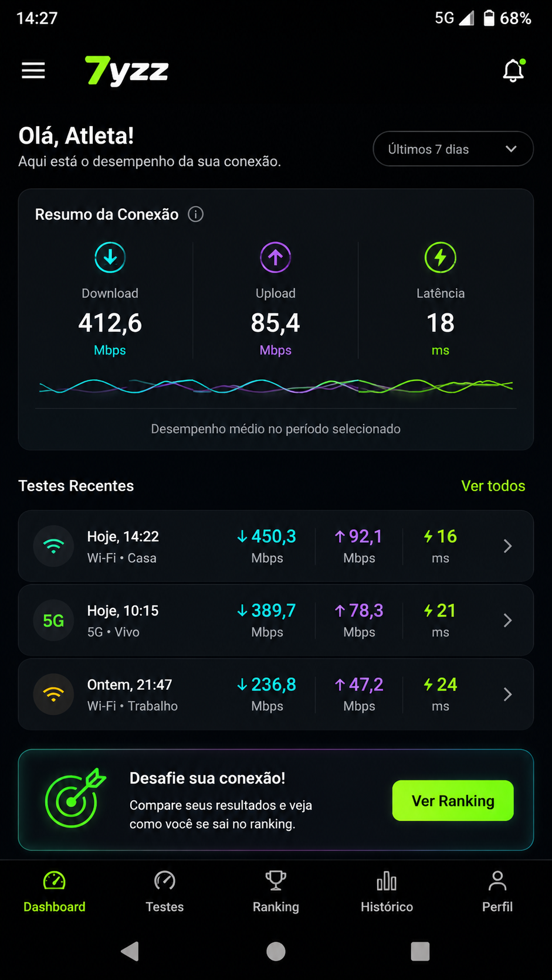Screen dimensions: 552x980
Task: Go to the Perfil tab
Action: pos(497,891)
